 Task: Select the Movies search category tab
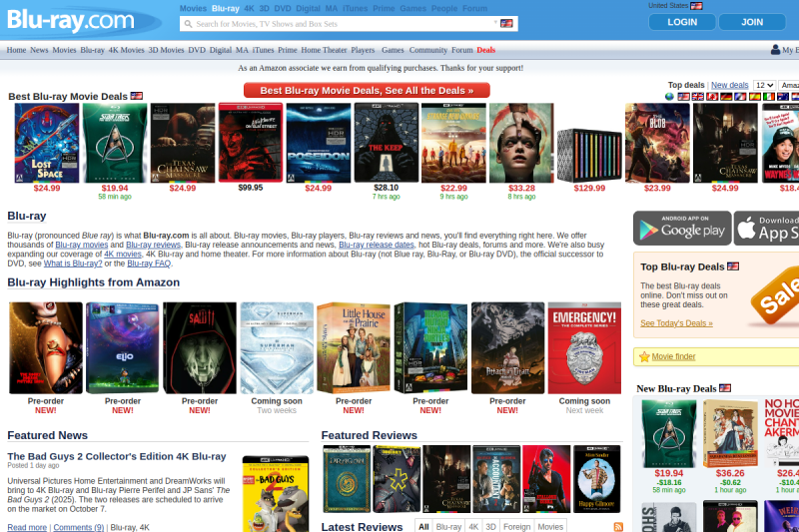[x=193, y=8]
